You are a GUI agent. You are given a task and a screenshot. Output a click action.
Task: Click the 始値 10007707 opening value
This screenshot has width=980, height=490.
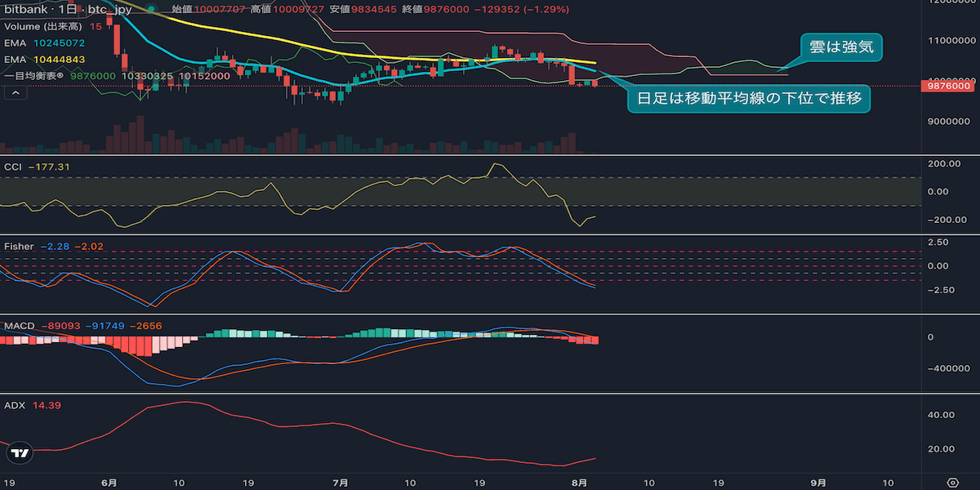pyautogui.click(x=207, y=9)
